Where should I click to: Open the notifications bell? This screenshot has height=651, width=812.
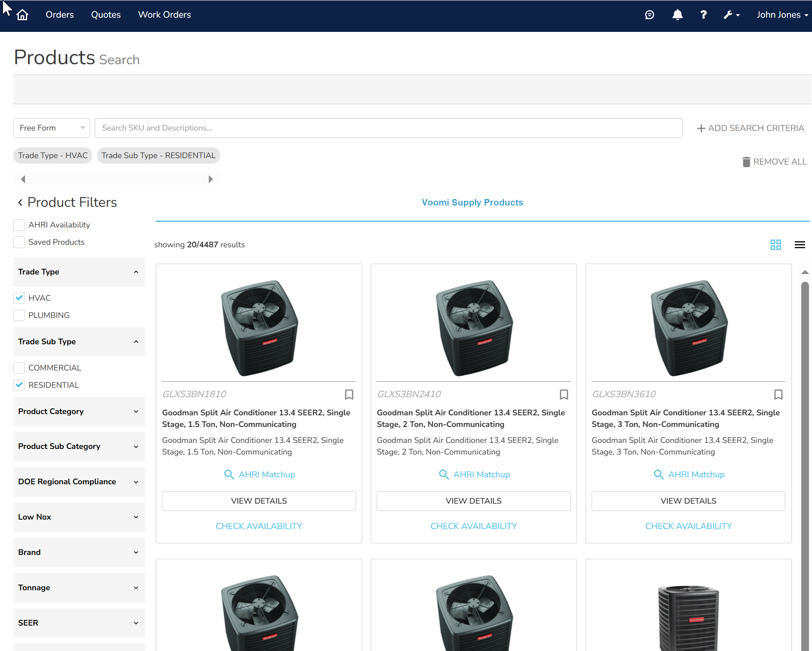[x=677, y=15]
